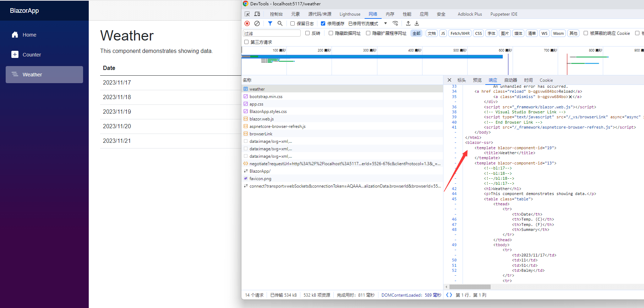Filter by All (全部) type
Viewport: 644px width, 308px height.
click(x=416, y=33)
